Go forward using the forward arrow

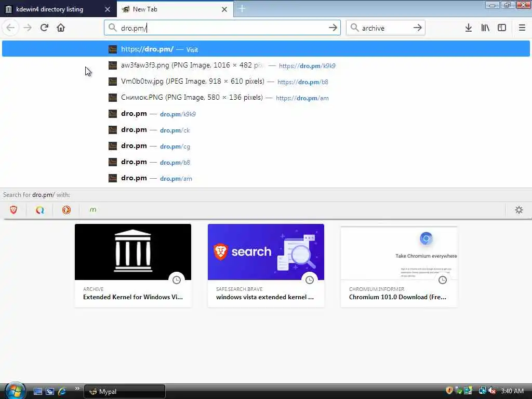pos(28,28)
